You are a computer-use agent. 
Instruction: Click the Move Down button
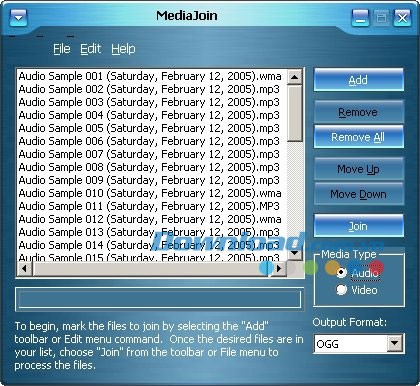(359, 194)
